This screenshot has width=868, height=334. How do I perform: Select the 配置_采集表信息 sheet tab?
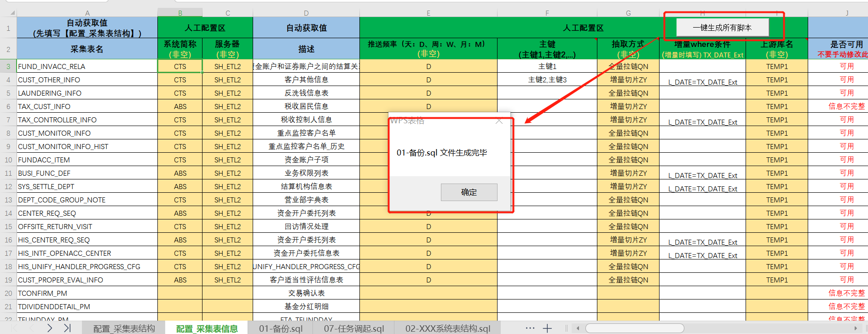coord(207,328)
